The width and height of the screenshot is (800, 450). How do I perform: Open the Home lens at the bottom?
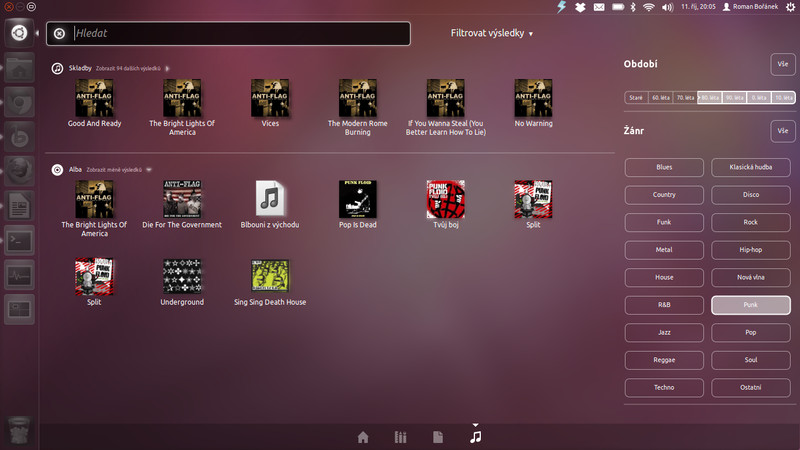[363, 437]
